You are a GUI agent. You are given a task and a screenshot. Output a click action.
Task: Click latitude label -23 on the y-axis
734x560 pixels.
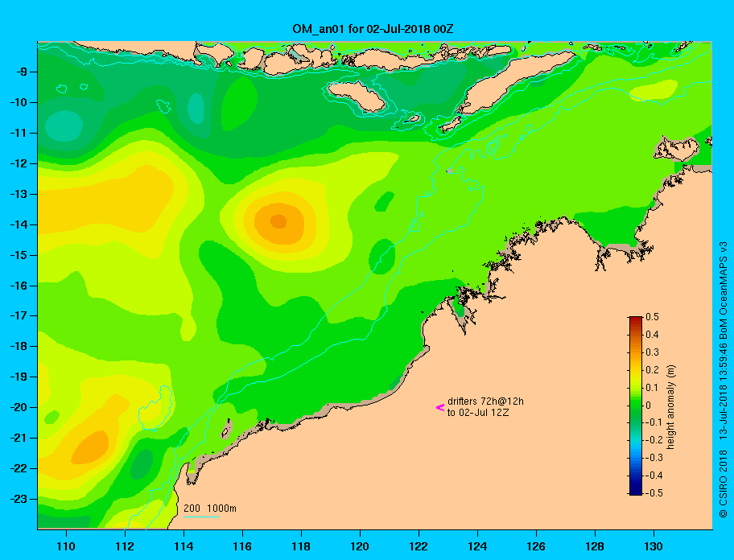click(x=19, y=499)
